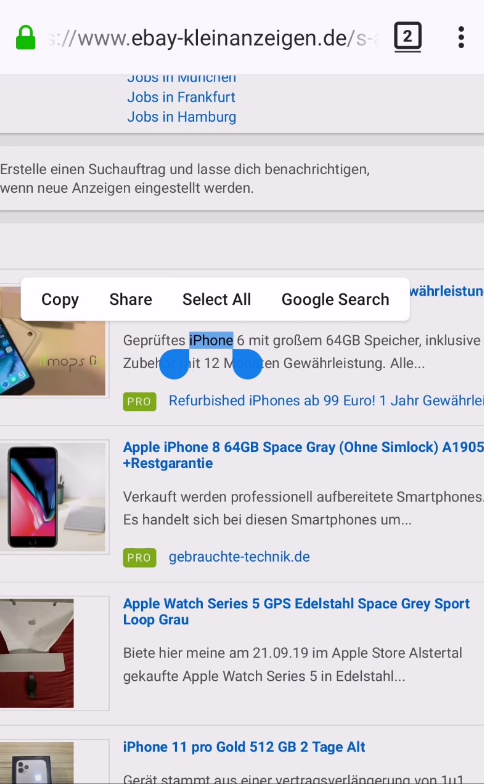Open the tab switcher showing 2 tabs
The height and width of the screenshot is (784, 484).
pyautogui.click(x=408, y=37)
